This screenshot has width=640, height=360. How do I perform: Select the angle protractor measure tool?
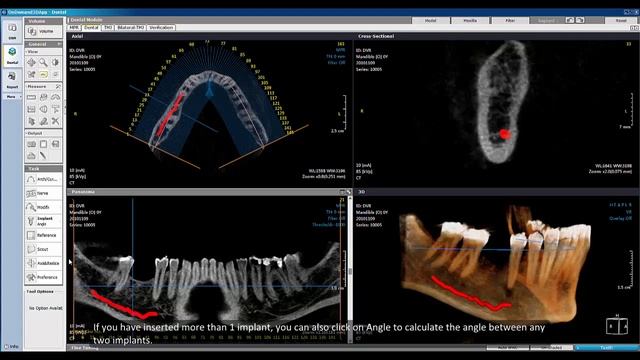[x=55, y=97]
